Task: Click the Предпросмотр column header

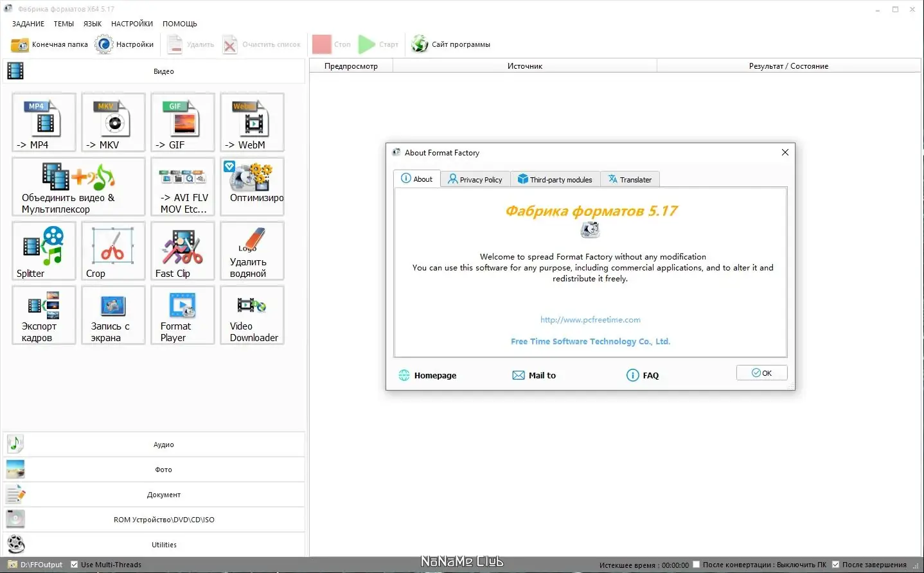Action: pos(351,66)
